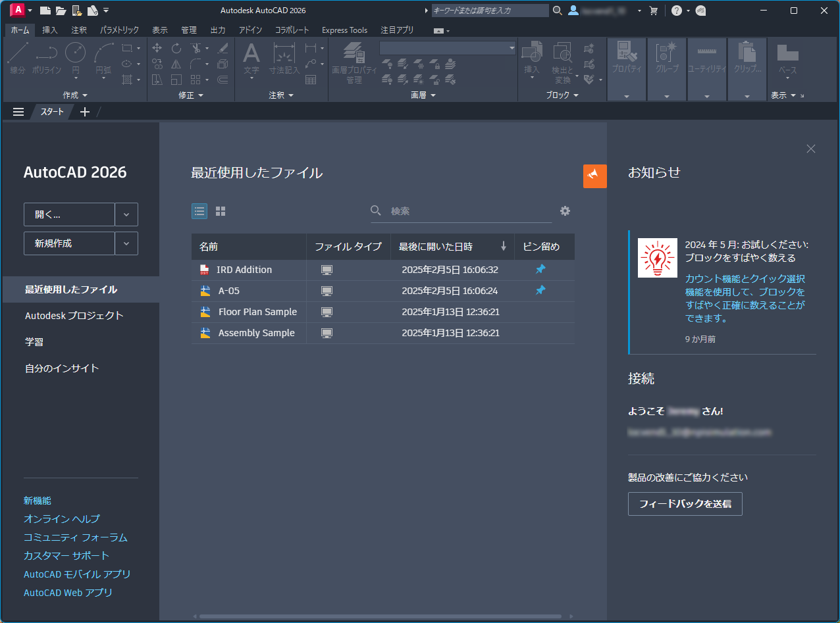Select the ポリライン (Polyline) tool
The image size is (840, 623).
46,58
